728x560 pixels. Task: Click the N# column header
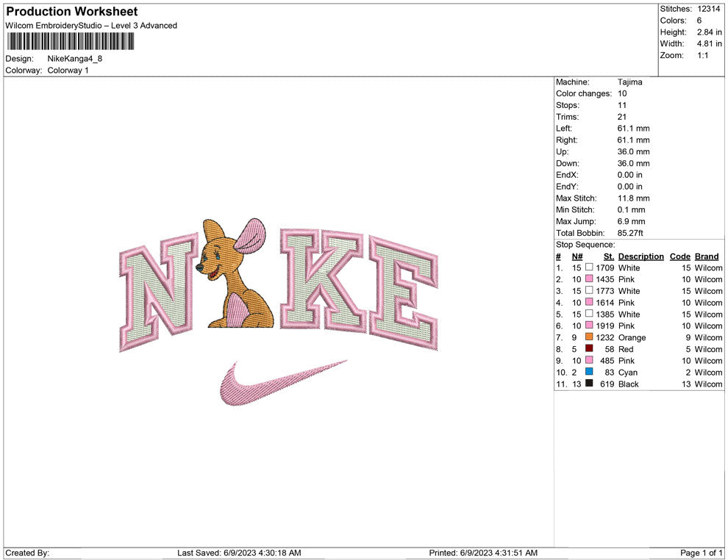pos(577,256)
